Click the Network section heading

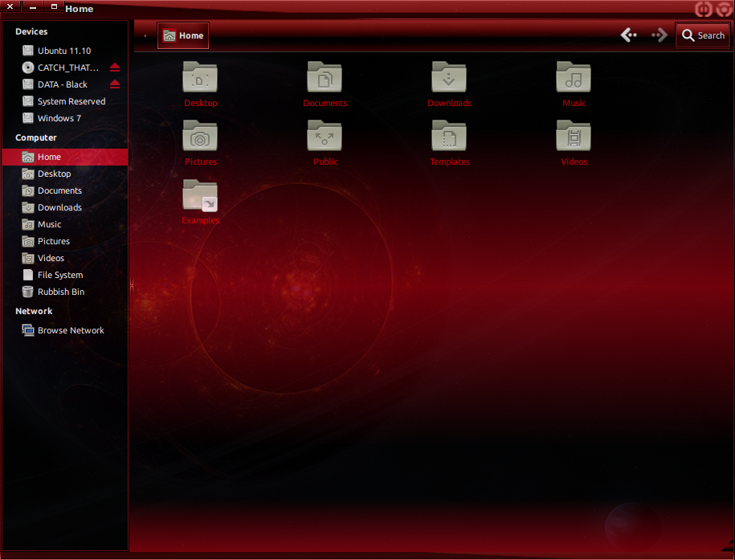click(x=34, y=311)
